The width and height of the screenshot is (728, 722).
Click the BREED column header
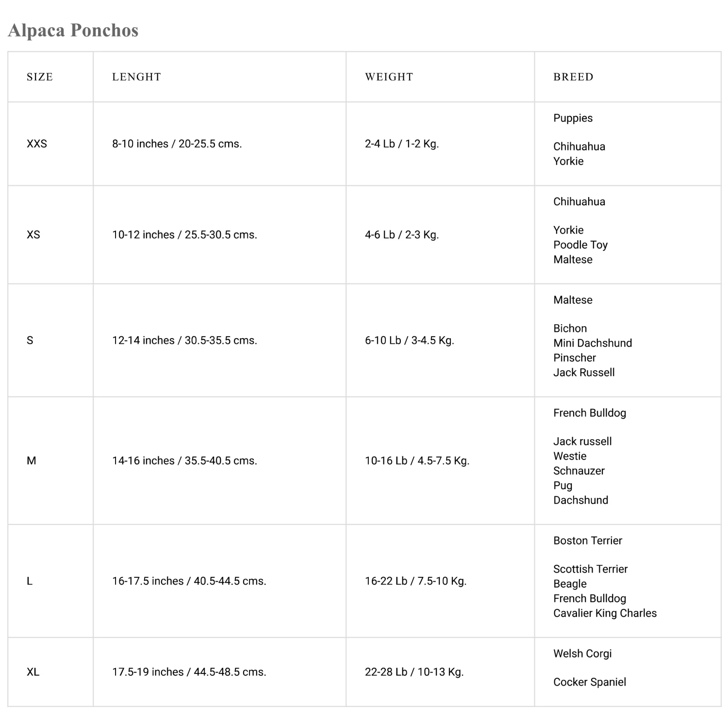pos(573,77)
